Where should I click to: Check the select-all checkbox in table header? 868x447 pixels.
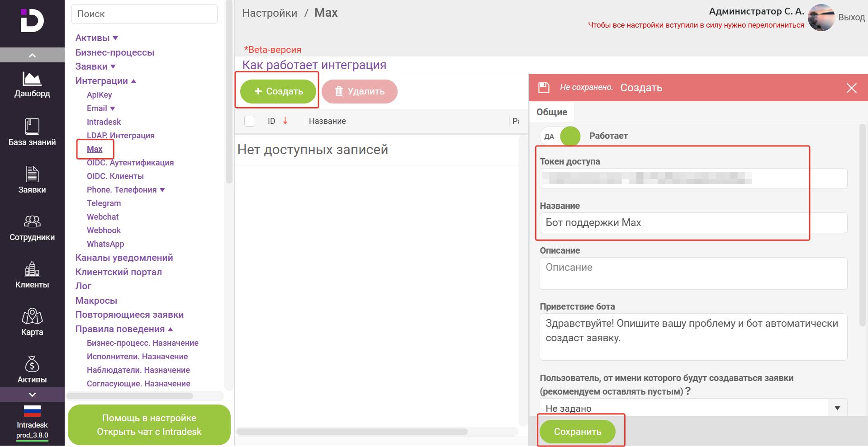tap(250, 121)
